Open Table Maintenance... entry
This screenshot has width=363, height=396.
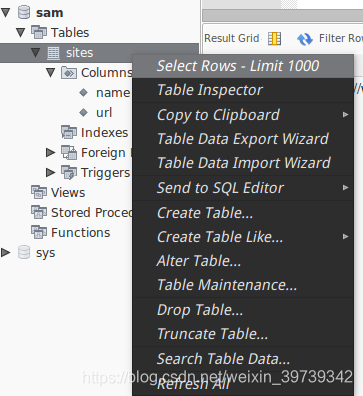pos(243,285)
